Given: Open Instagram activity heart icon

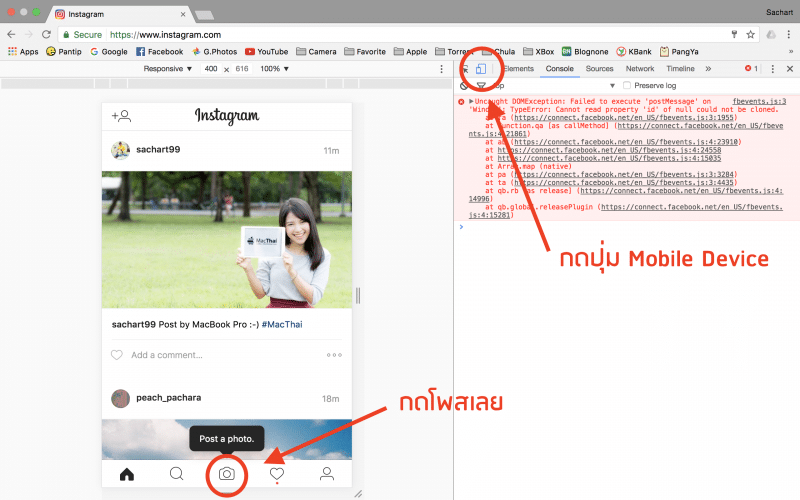Looking at the screenshot, I should pos(277,474).
